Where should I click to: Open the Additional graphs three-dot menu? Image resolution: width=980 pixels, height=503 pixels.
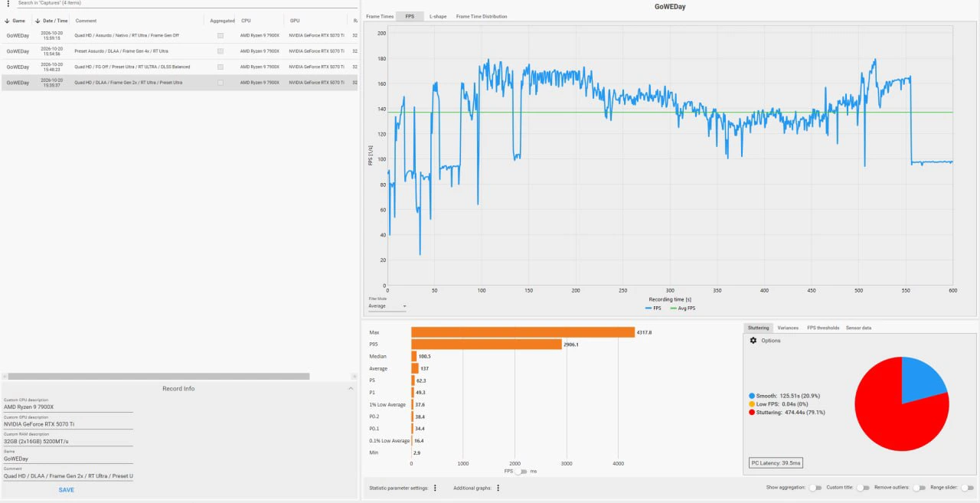(x=498, y=488)
